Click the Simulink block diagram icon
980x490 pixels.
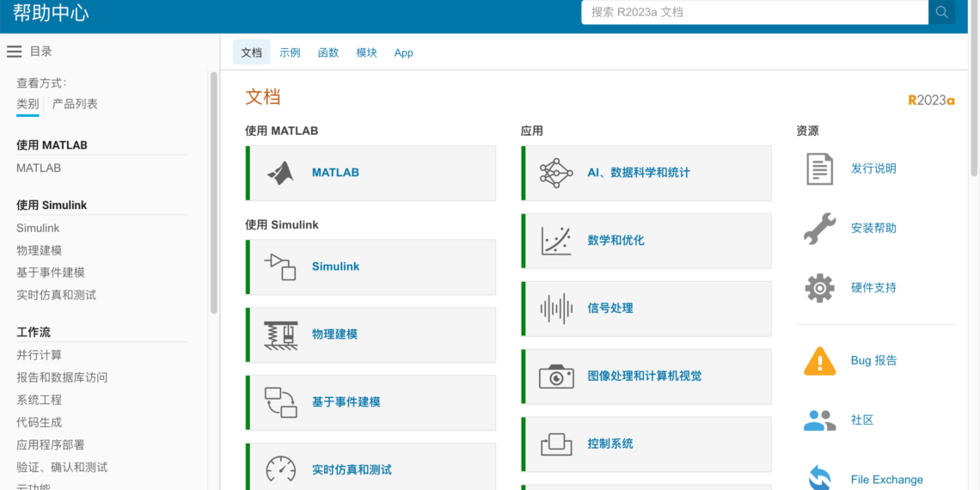280,266
